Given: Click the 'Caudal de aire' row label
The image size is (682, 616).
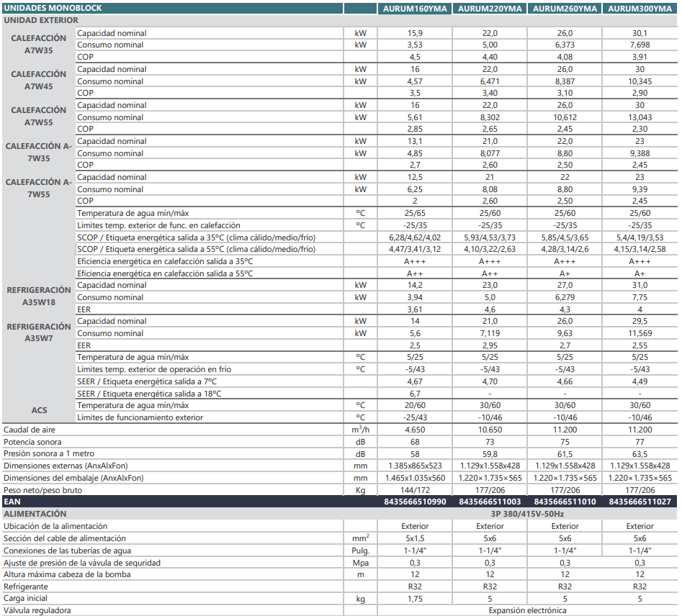Looking at the screenshot, I should click(x=30, y=430).
